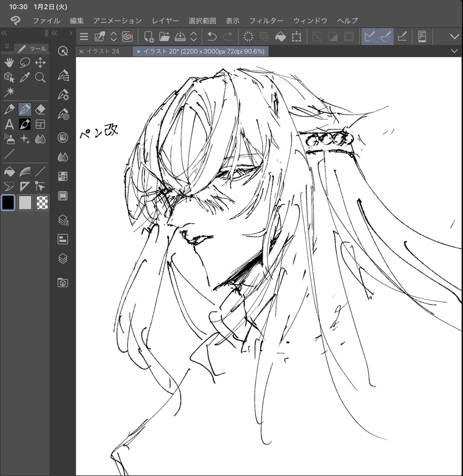Select the Hand (move view) tool
Image resolution: width=463 pixels, height=476 pixels.
pos(9,62)
